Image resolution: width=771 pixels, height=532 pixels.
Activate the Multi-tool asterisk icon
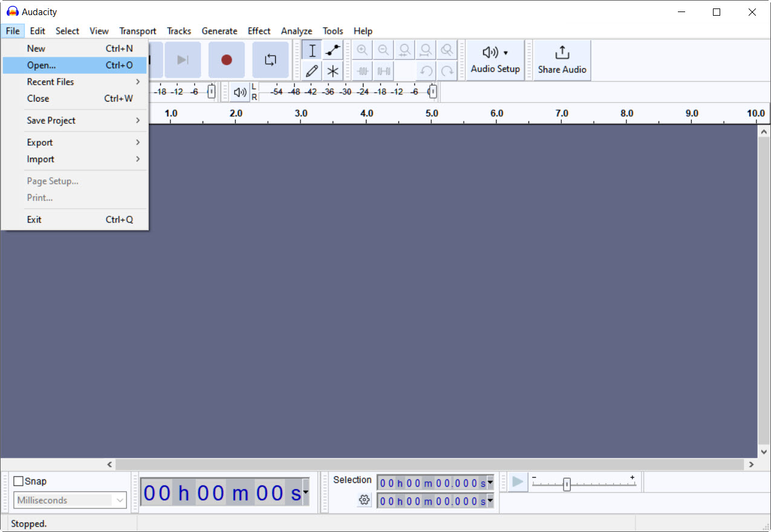[x=333, y=71]
